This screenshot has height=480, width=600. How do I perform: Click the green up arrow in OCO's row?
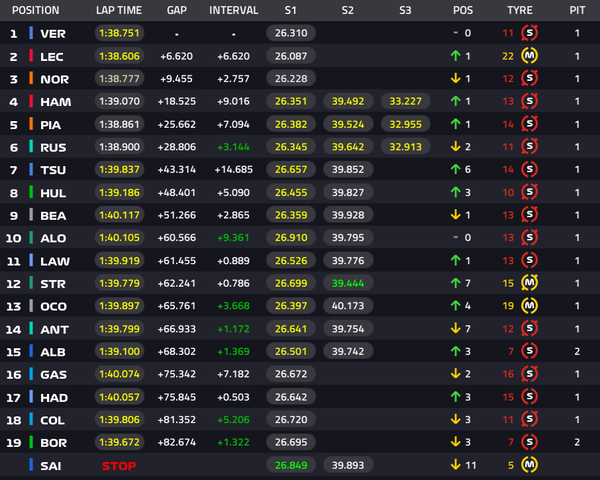[455, 305]
